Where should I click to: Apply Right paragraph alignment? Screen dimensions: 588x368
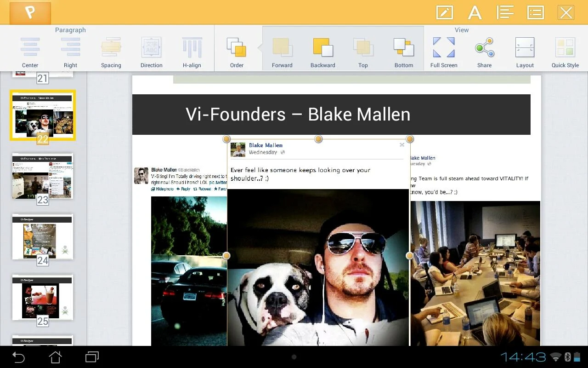[70, 52]
